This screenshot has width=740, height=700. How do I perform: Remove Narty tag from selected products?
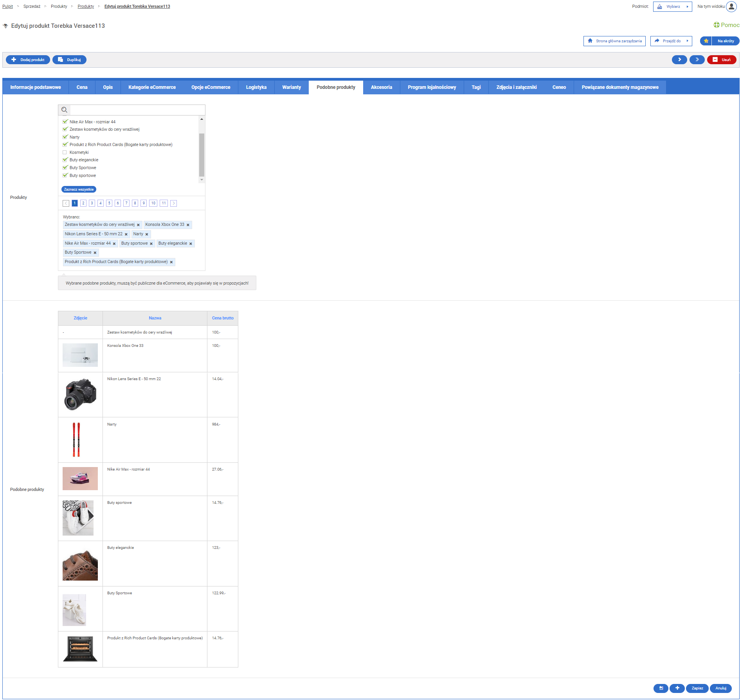(147, 235)
